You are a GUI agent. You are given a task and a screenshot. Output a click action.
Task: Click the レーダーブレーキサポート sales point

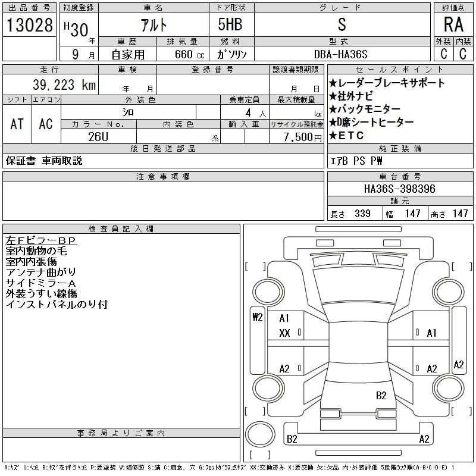pos(386,83)
